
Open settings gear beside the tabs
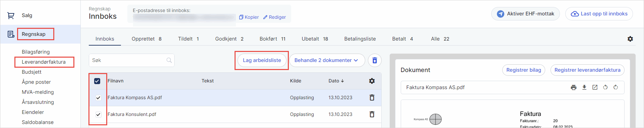630,39
